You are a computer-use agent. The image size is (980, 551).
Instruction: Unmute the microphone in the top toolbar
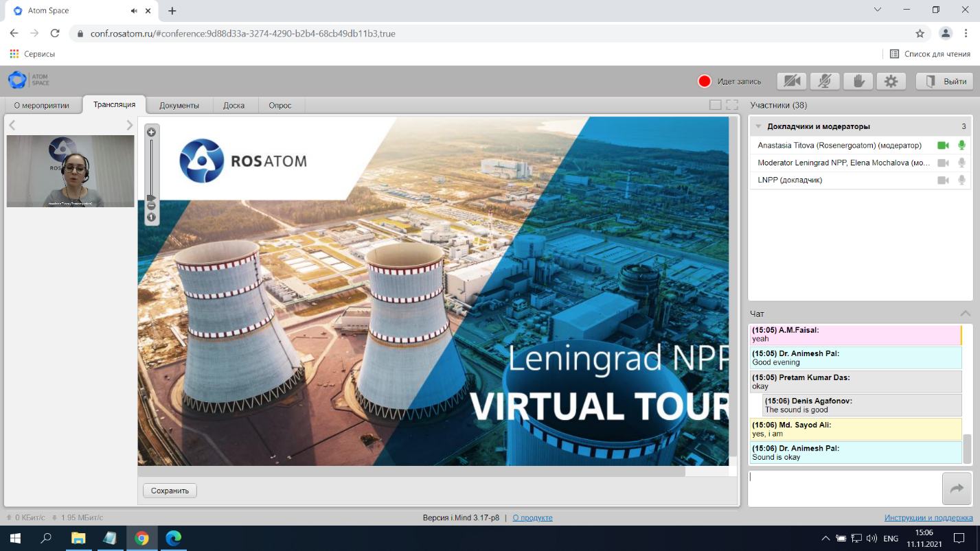coord(825,81)
